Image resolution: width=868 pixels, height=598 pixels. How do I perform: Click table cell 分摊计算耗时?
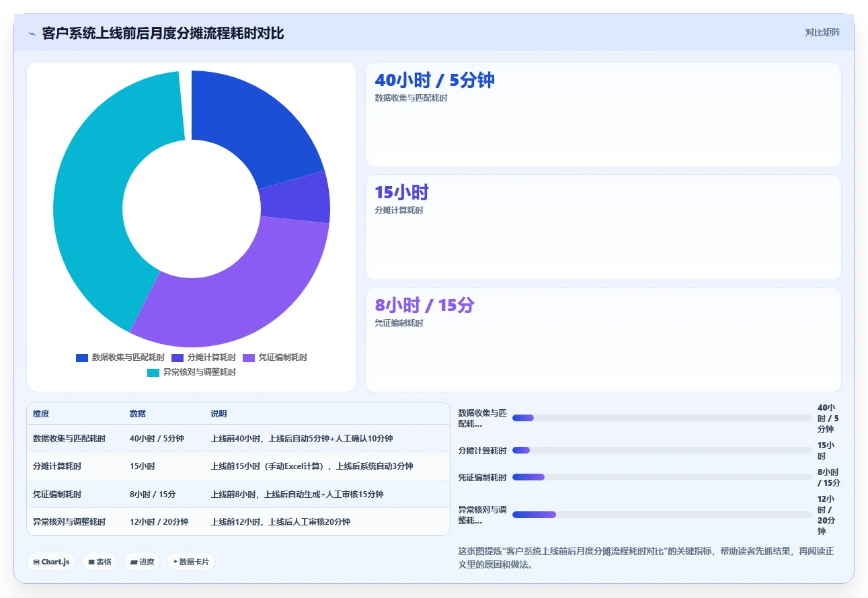(x=57, y=466)
